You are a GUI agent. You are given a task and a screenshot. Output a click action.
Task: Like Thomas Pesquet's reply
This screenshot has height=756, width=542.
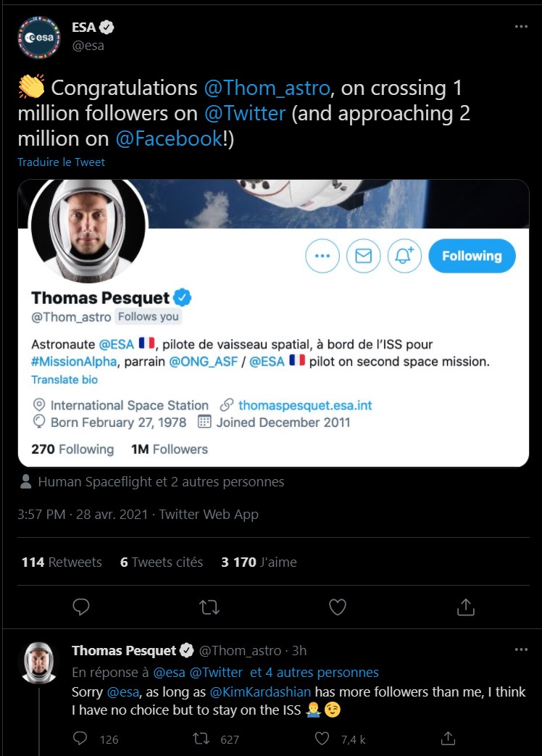coord(323,739)
